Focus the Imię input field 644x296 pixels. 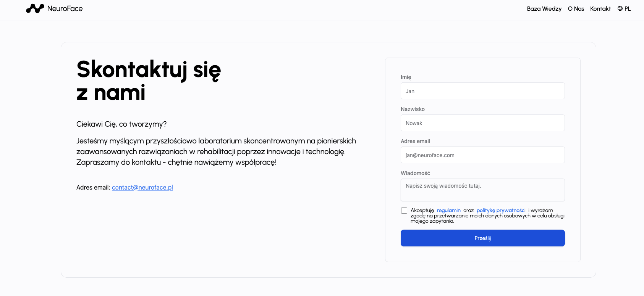[x=482, y=91]
